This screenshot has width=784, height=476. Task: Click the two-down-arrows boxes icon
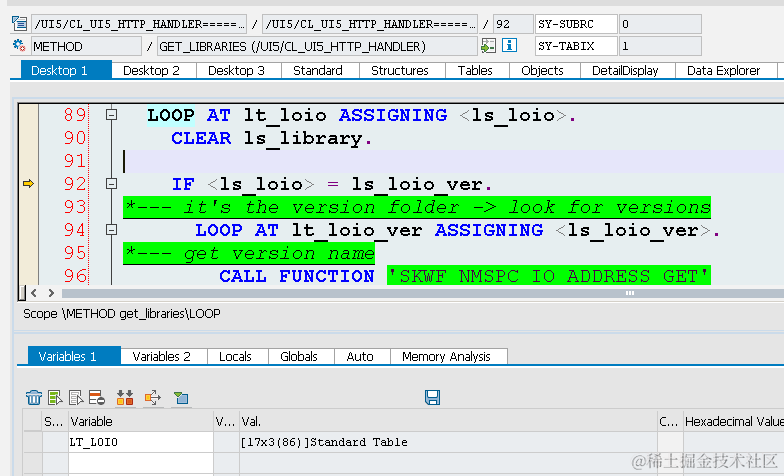tap(125, 398)
